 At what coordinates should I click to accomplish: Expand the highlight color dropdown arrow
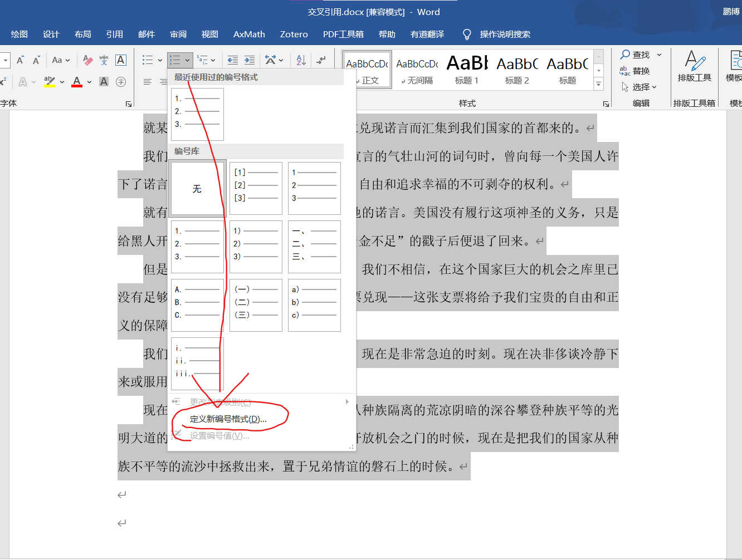[62, 82]
